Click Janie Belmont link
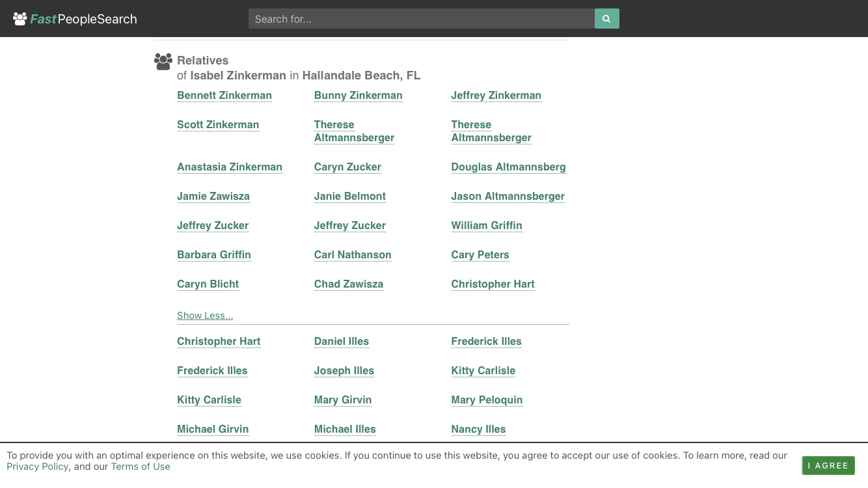This screenshot has height=488, width=868. click(x=350, y=197)
